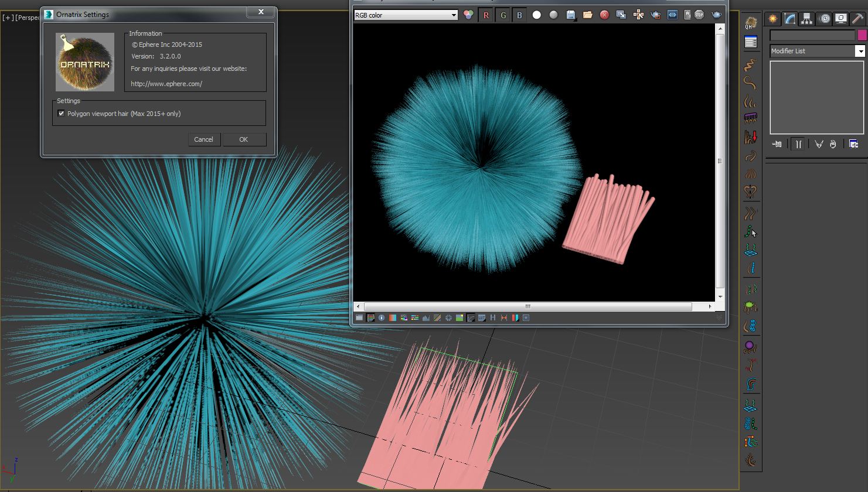Switch to the Hierarchy panel tab
This screenshot has width=868, height=492.
pyautogui.click(x=807, y=19)
